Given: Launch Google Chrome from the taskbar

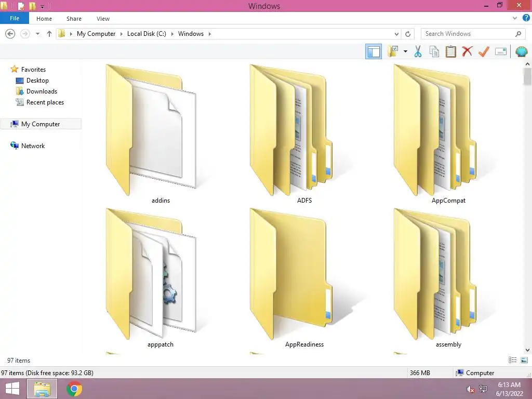Looking at the screenshot, I should pyautogui.click(x=74, y=389).
